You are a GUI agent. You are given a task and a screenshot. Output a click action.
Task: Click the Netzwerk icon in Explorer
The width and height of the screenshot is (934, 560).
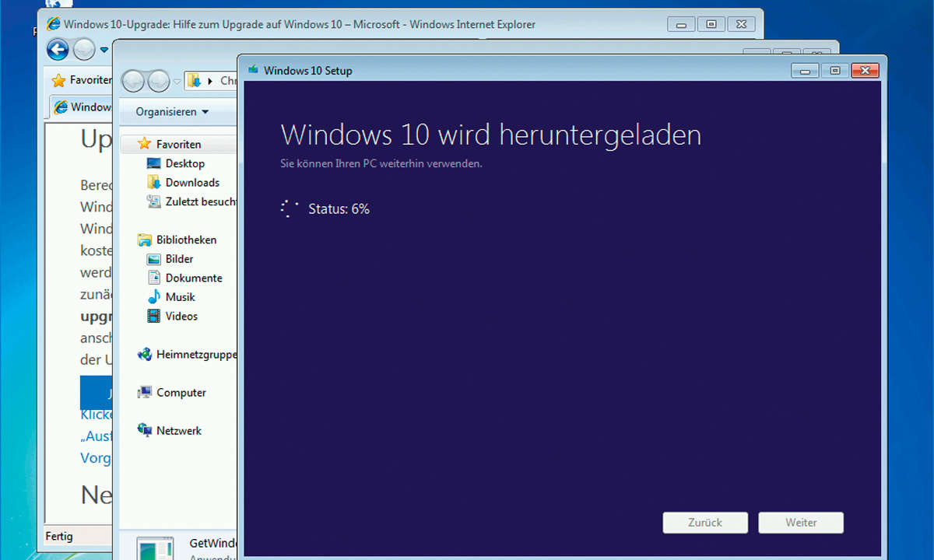tap(144, 431)
